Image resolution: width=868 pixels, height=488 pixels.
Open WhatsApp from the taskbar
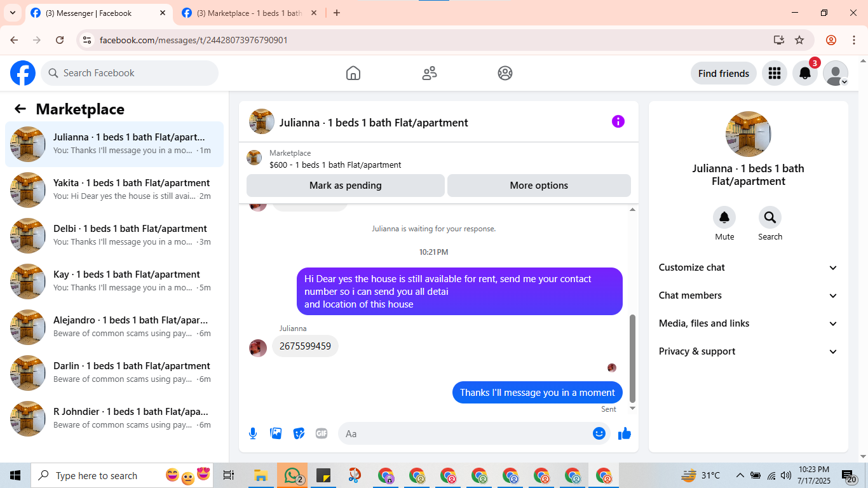[292, 475]
